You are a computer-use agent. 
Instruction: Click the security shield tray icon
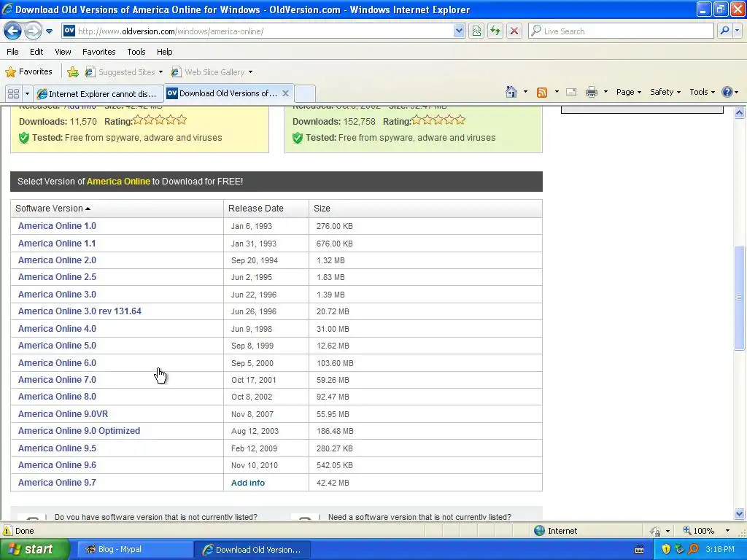666,549
